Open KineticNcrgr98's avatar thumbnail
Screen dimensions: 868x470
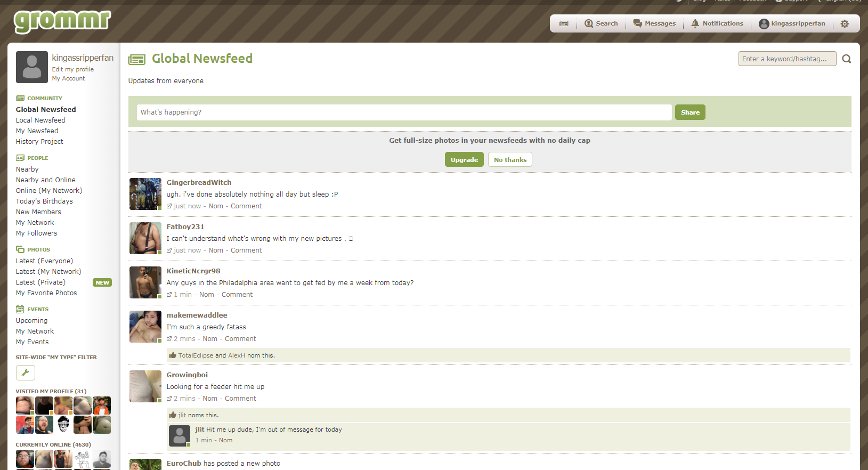[145, 282]
